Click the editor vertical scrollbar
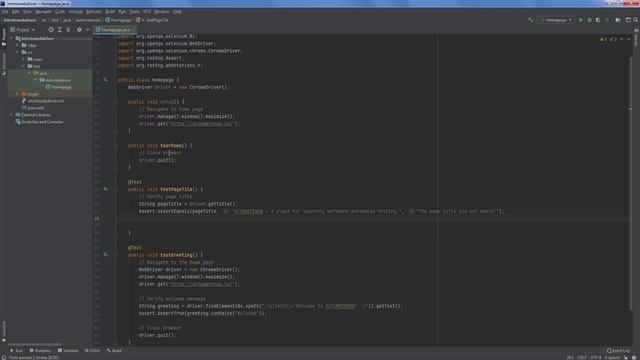Screen dimensions: 640x360 pyautogui.click(x=630, y=184)
